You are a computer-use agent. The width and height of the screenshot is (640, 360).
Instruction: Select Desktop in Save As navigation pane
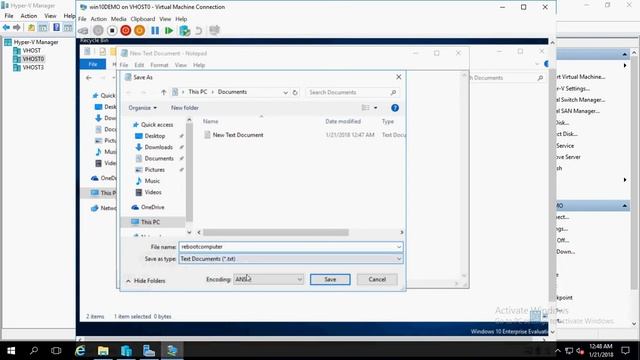155,136
